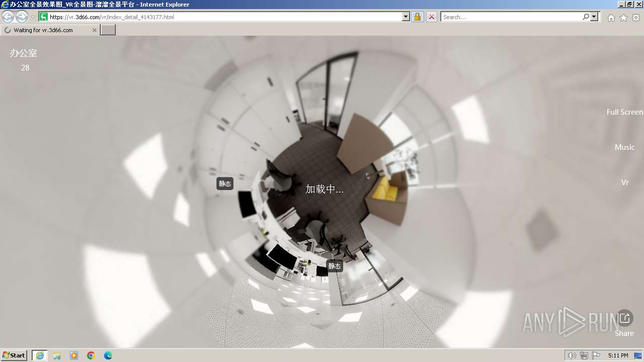Toggle the Music option
Image resolution: width=644 pixels, height=362 pixels.
[624, 147]
